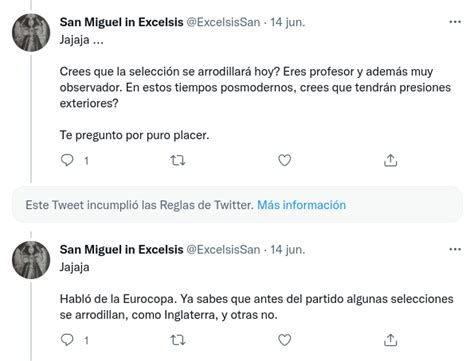
Task: Reply to the first tweet about la selección
Action: (x=67, y=160)
